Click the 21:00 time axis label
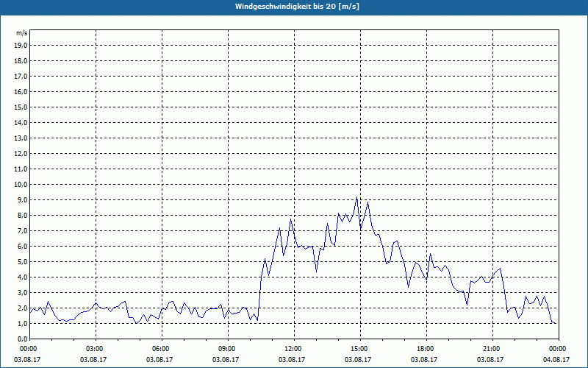588x368 pixels. (492, 349)
